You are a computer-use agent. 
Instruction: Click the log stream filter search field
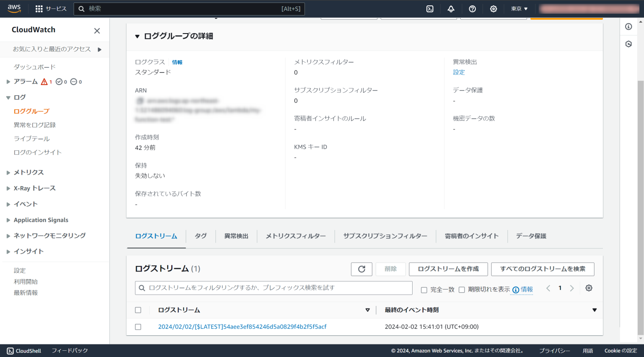coord(273,288)
